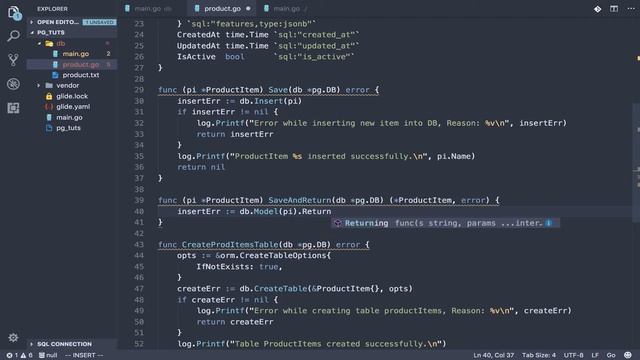Click the EXPLORER panel title
The width and height of the screenshot is (640, 360).
coord(52,9)
